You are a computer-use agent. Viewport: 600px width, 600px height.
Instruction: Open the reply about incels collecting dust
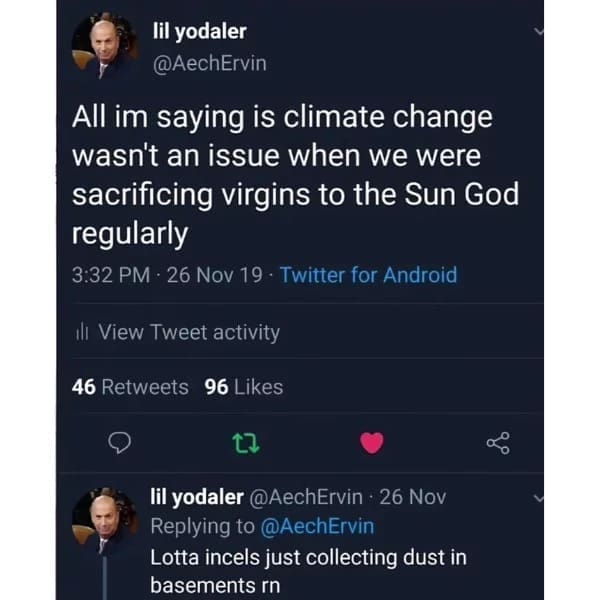pos(308,570)
